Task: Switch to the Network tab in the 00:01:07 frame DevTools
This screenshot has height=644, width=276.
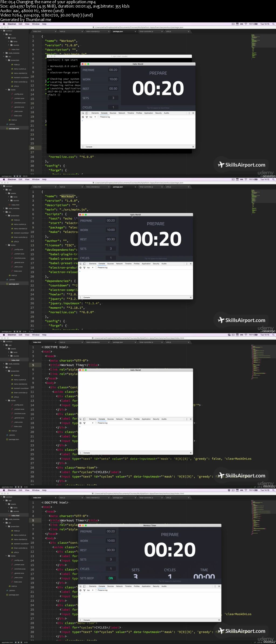Action: [119, 419]
